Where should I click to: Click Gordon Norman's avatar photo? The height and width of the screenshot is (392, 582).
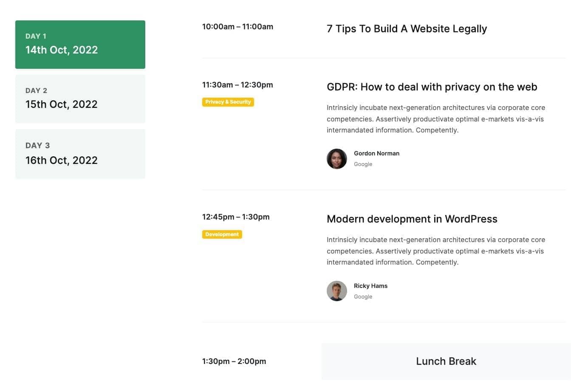[x=337, y=159]
